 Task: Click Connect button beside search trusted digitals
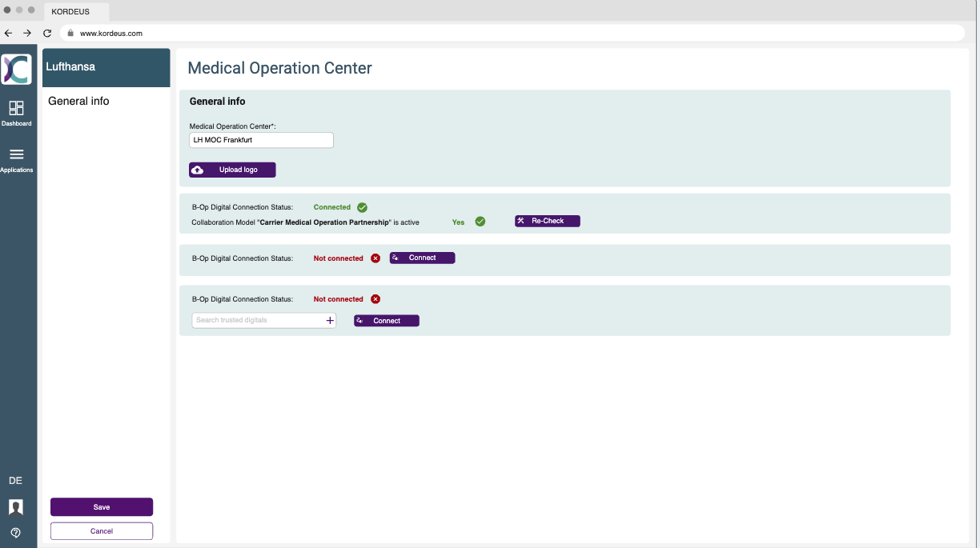coord(387,321)
